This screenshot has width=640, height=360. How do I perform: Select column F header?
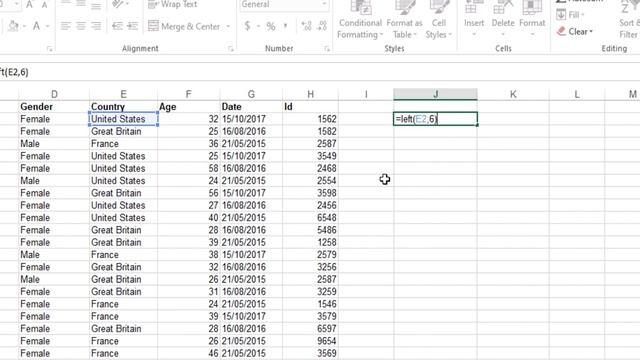(188, 94)
